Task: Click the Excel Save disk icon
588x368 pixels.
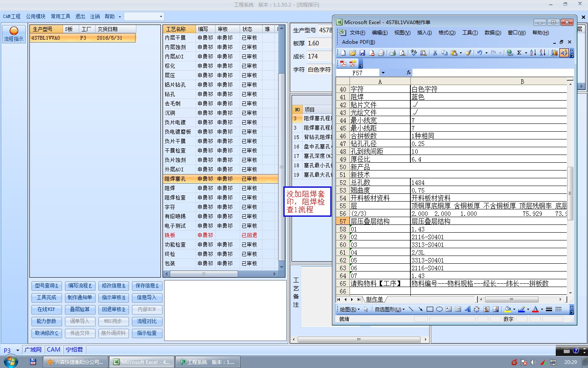Action: tap(362, 53)
